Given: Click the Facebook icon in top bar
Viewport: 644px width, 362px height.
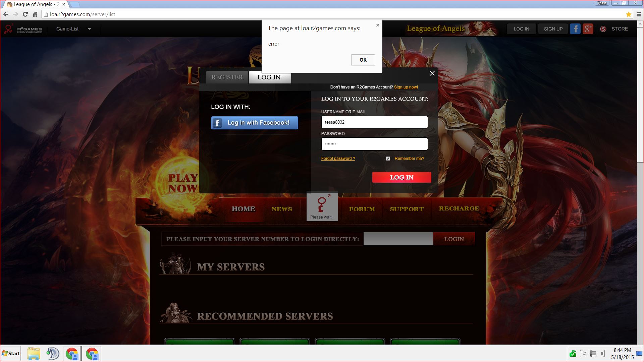Looking at the screenshot, I should click(x=575, y=29).
